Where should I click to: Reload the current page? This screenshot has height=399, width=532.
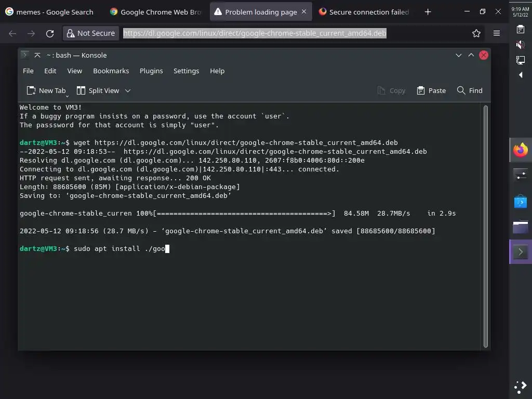pos(50,33)
